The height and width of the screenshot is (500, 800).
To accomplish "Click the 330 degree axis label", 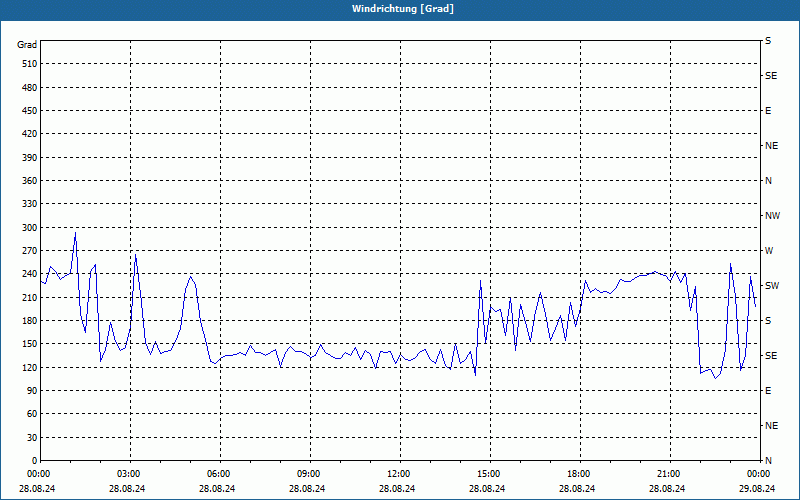I will pyautogui.click(x=30, y=204).
